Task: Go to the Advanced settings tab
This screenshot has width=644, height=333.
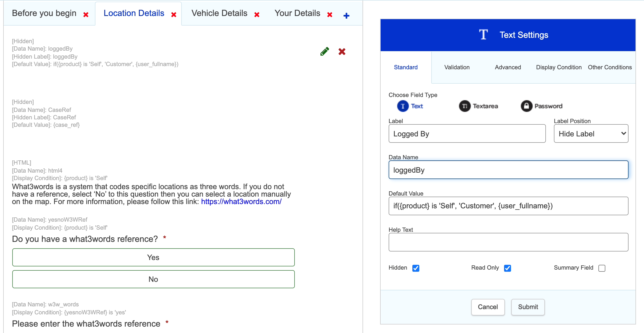Action: (x=508, y=67)
